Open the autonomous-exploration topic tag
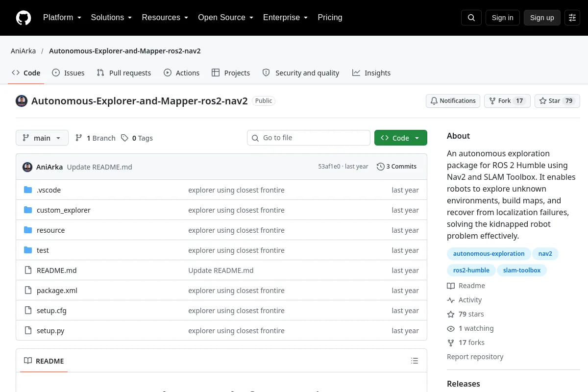This screenshot has width=588, height=392. click(x=489, y=254)
